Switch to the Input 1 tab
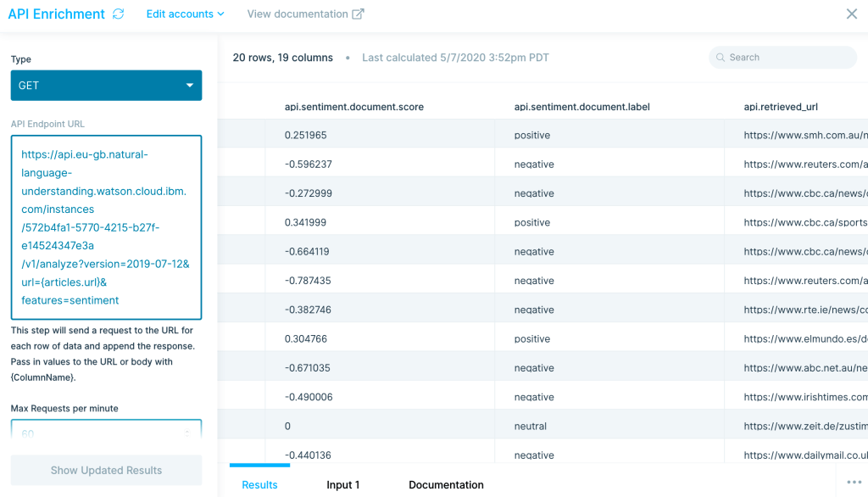Image resolution: width=868 pixels, height=497 pixels. [343, 485]
